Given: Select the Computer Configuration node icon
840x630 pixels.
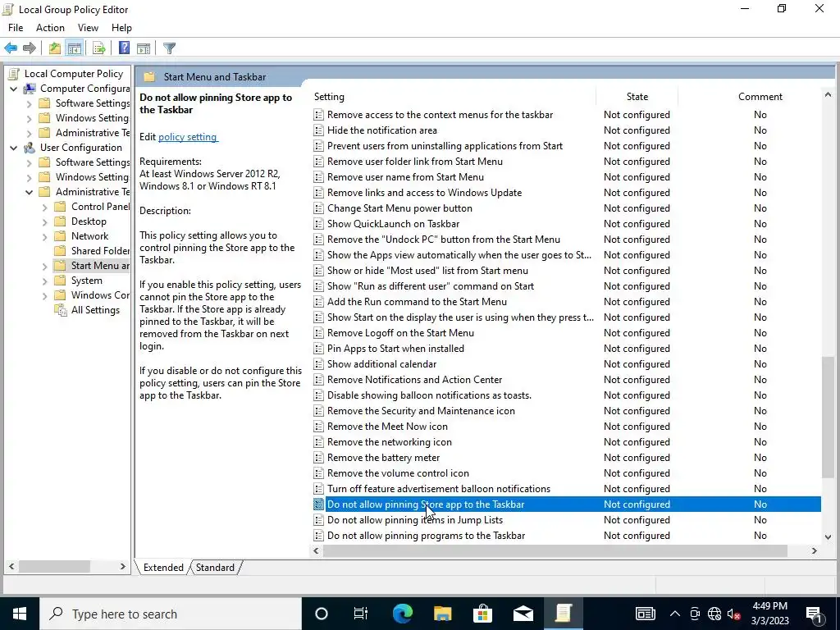Looking at the screenshot, I should tap(30, 89).
